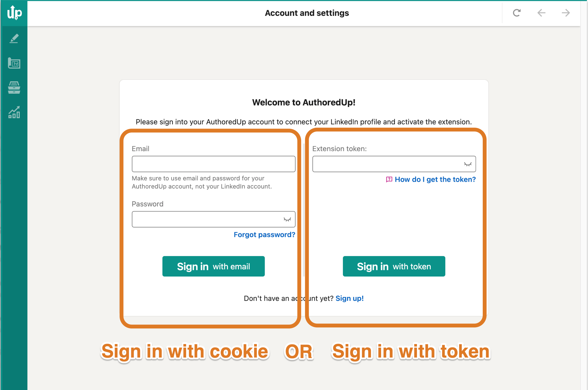Click the browser back arrow icon
The image size is (588, 390).
542,13
